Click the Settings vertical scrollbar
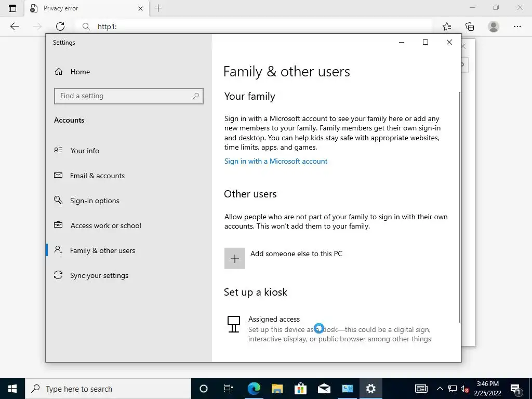The image size is (532, 399). pos(460,207)
